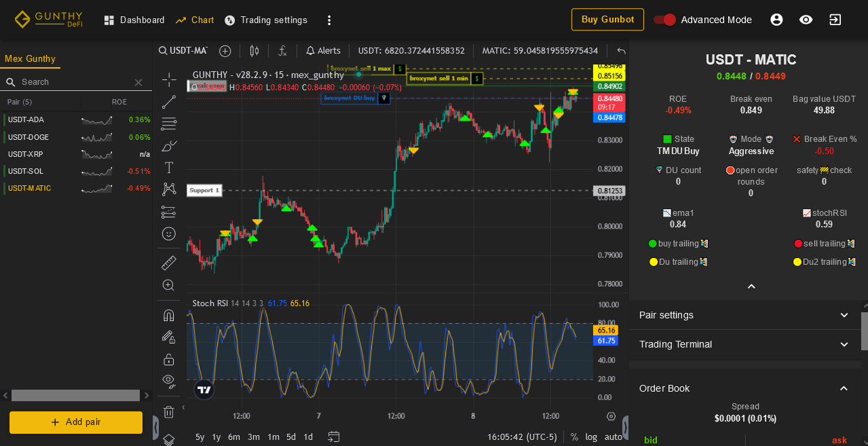Toggle auto scale on the chart

(x=614, y=436)
